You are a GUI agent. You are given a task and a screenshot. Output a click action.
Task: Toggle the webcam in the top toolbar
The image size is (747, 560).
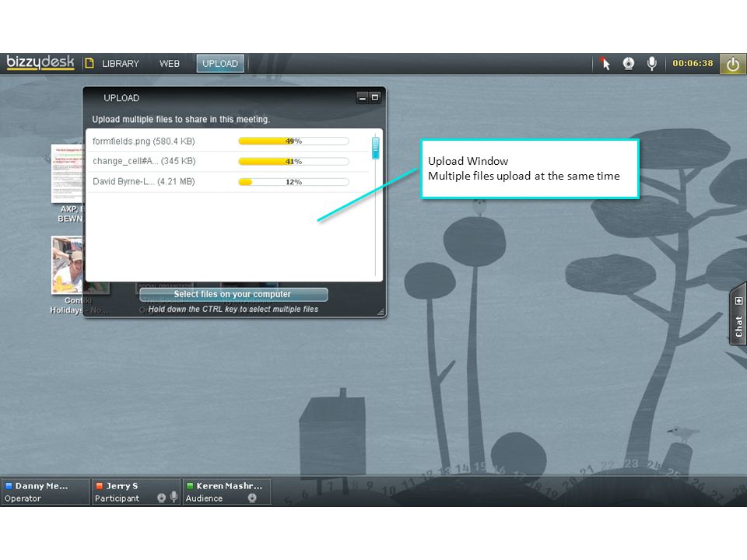click(x=629, y=63)
